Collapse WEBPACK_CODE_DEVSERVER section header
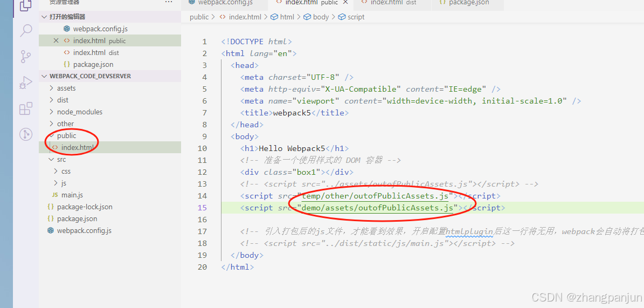 pyautogui.click(x=109, y=77)
